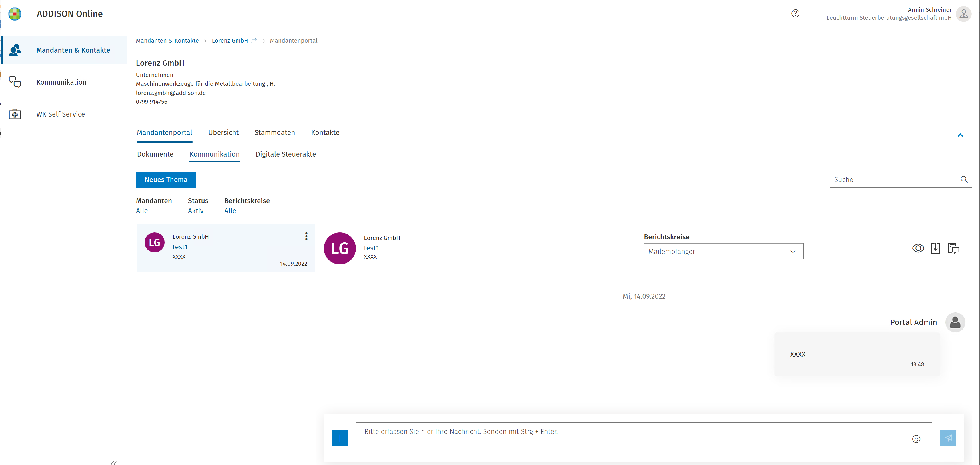Select the Stammdaten tab
This screenshot has height=465, width=980.
[275, 132]
